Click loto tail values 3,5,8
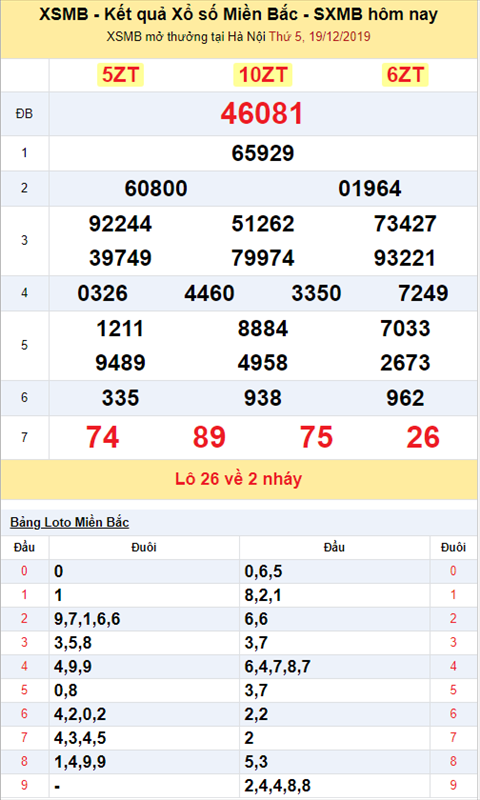This screenshot has width=480, height=800. (x=73, y=643)
